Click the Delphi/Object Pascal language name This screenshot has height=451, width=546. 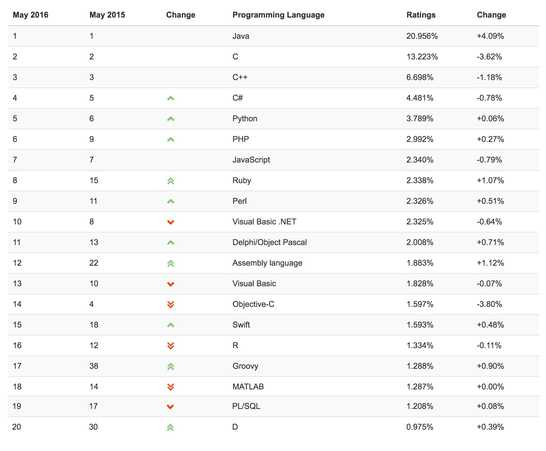point(270,242)
